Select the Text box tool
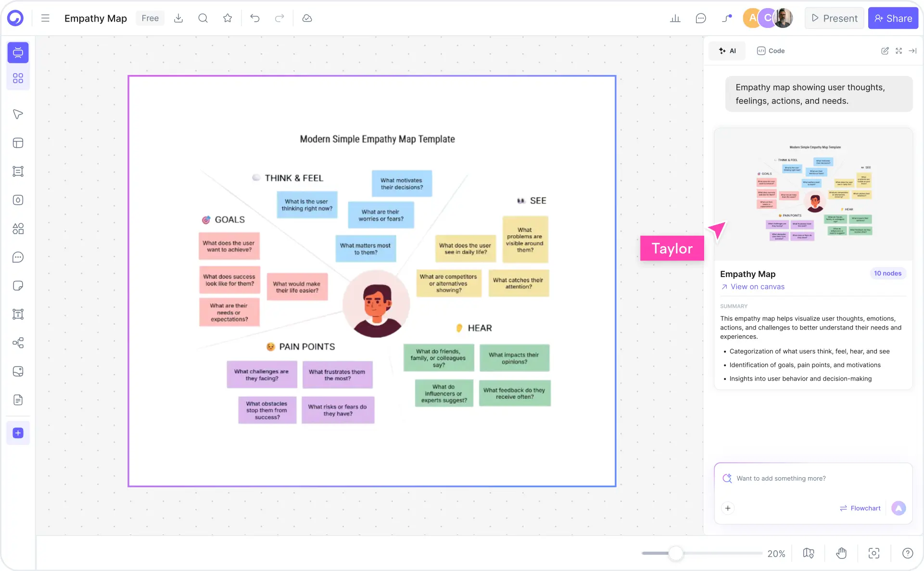The width and height of the screenshot is (924, 571). 18,314
